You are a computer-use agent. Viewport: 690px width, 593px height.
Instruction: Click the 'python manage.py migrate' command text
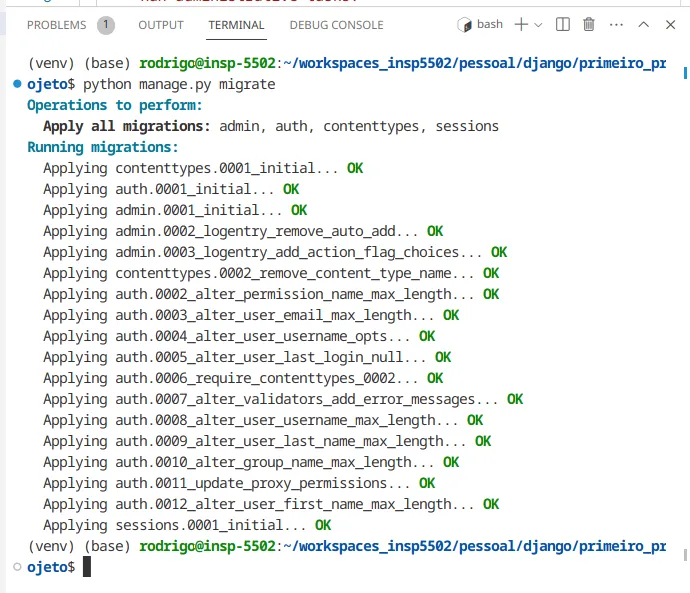[x=179, y=84]
